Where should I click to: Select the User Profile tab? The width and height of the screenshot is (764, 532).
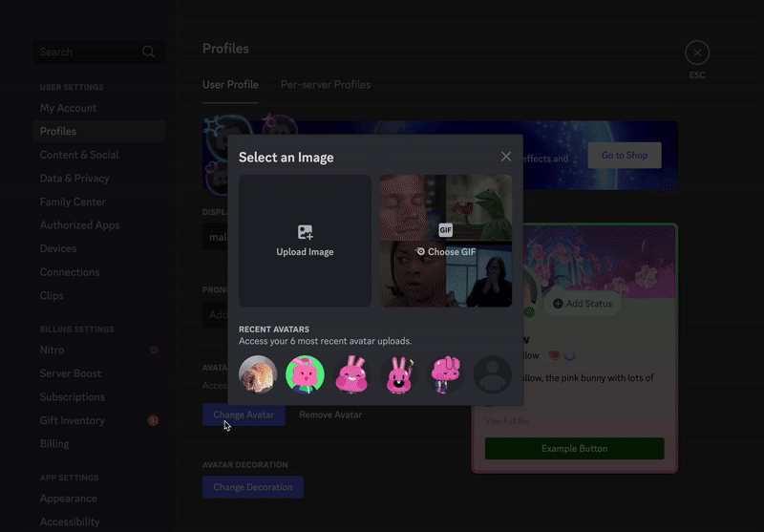pos(230,85)
